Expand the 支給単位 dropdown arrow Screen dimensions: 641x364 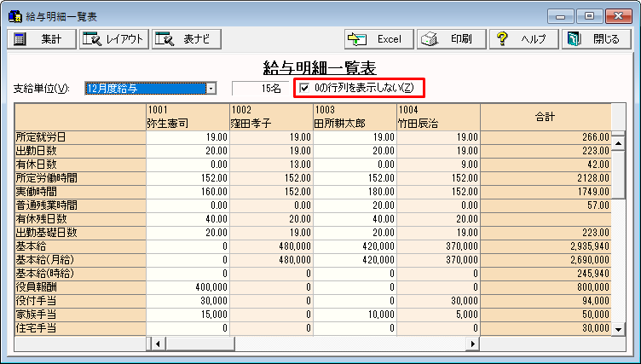[x=211, y=88]
